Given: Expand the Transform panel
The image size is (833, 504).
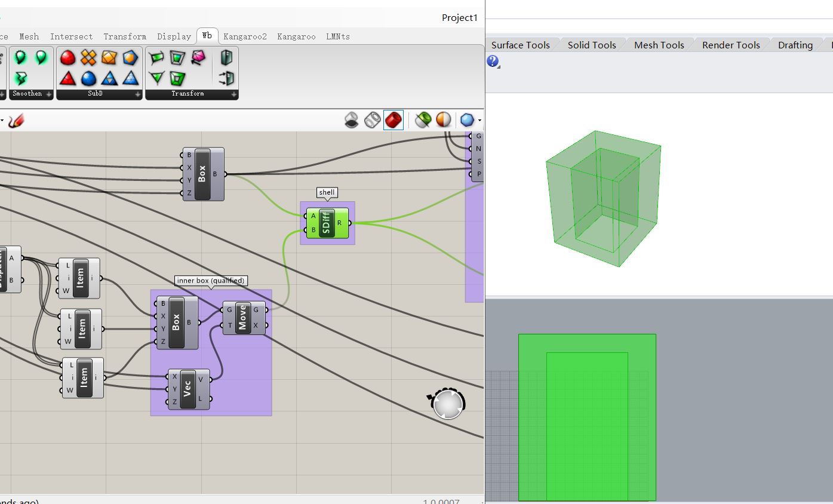Looking at the screenshot, I should tap(234, 94).
